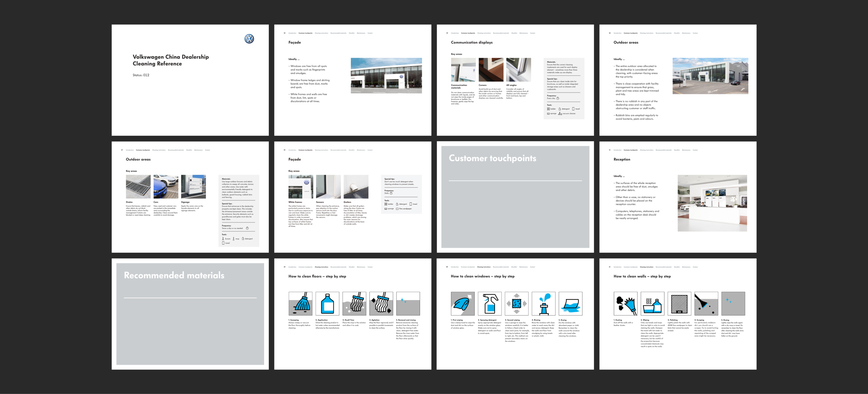Click the How to clean walls heading
The image size is (868, 394).
pos(642,277)
